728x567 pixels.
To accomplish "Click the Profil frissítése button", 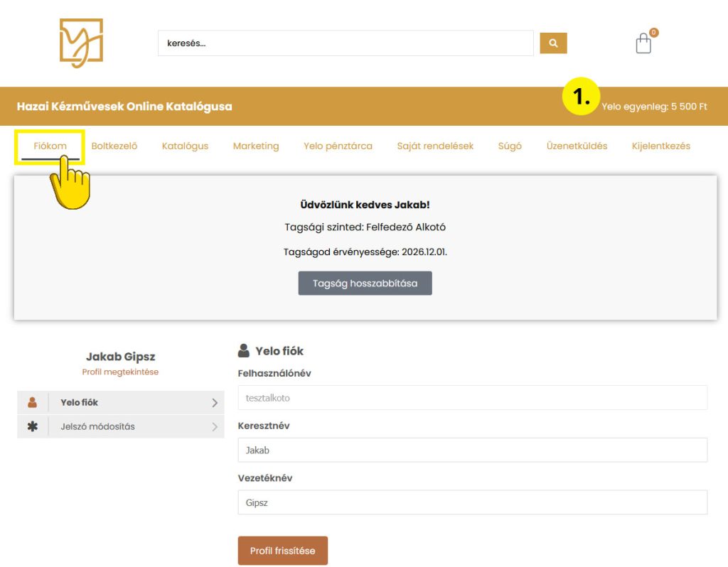I will pos(282,551).
